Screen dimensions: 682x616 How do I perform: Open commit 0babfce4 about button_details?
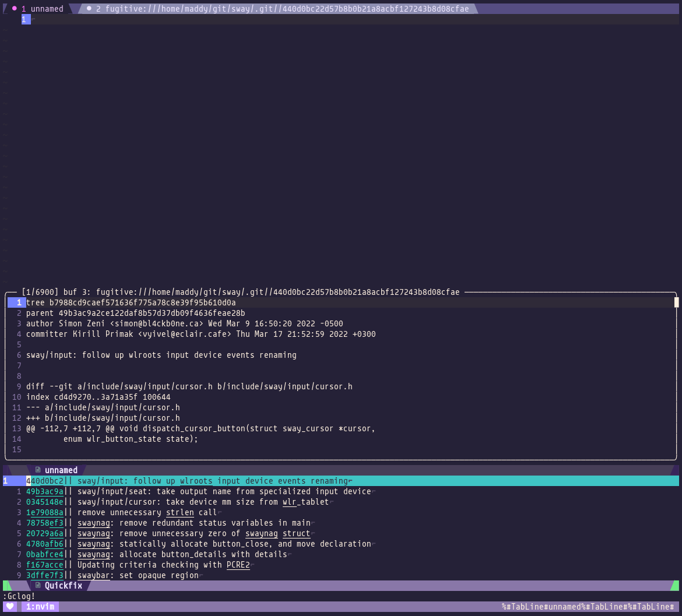45,554
